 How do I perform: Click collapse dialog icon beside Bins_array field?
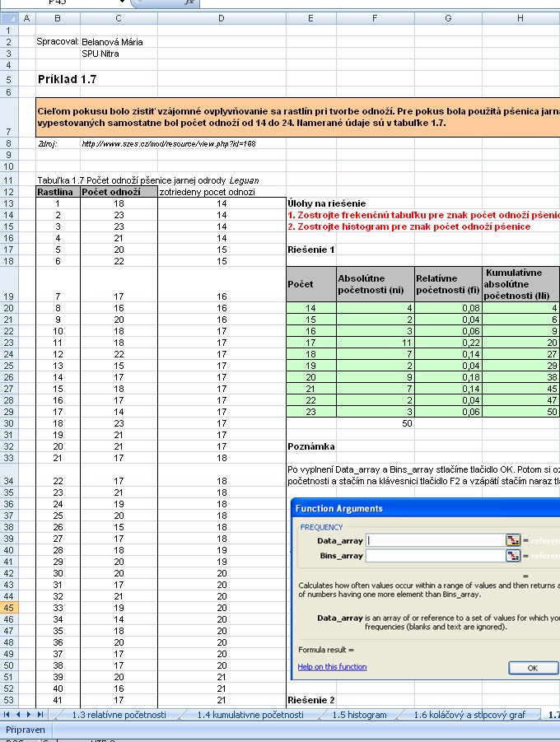point(515,556)
